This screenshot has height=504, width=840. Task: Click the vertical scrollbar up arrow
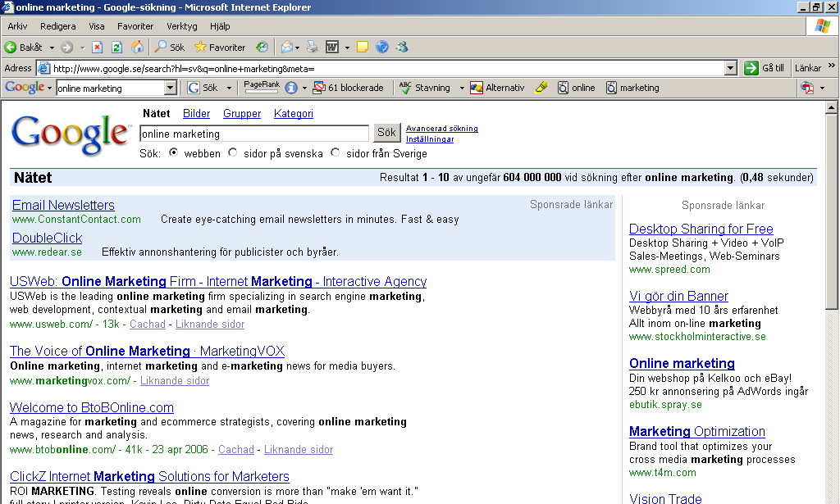(x=831, y=107)
